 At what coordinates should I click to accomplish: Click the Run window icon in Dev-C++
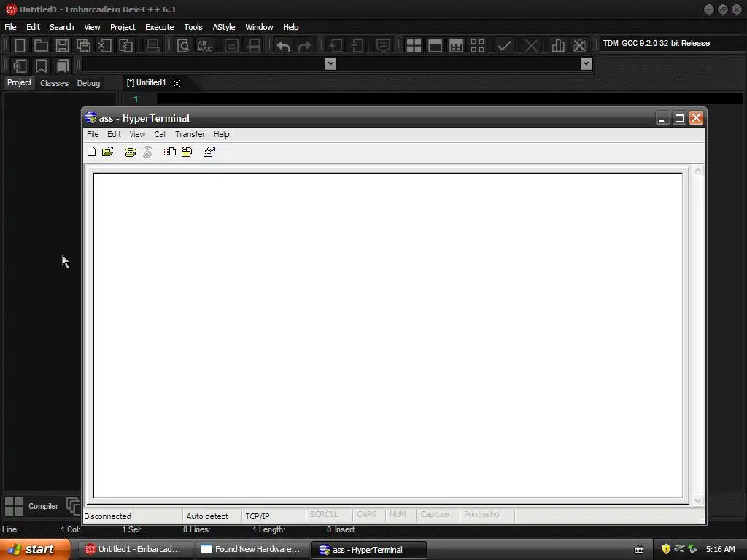(435, 46)
